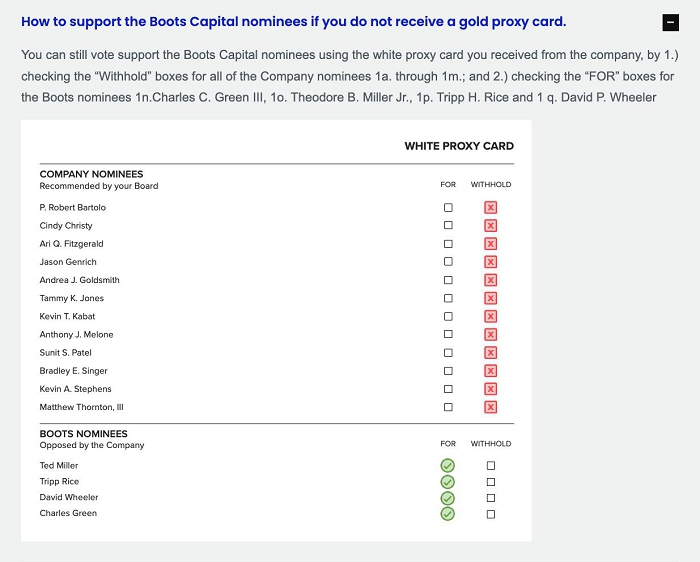Screen dimensions: 700x562
Task: Toggle Withhold checkbox for Charles Green
Action: tap(490, 514)
